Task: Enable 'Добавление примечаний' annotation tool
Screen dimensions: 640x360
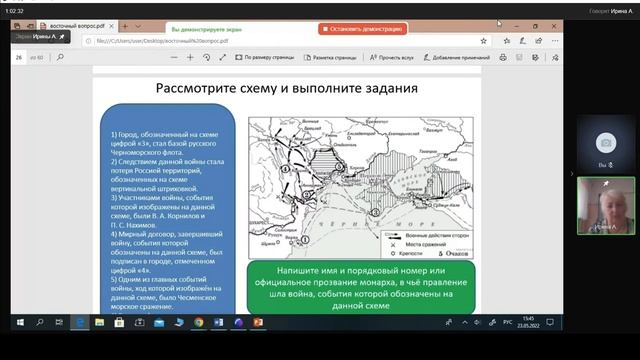Action: coord(456,58)
